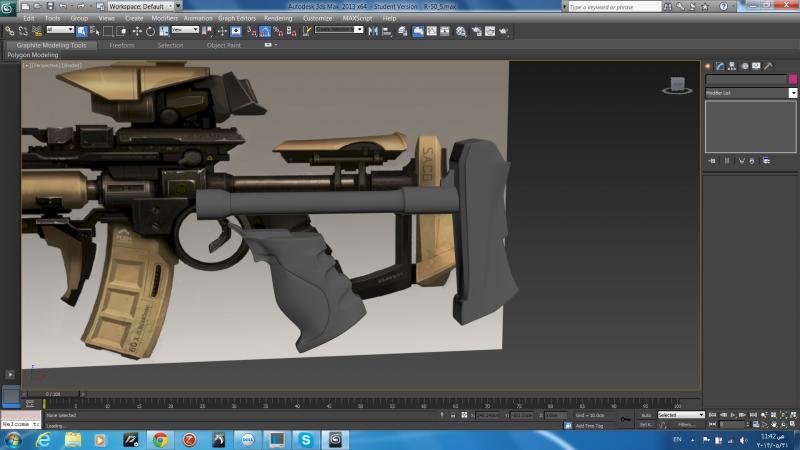Screen dimensions: 800x450
Task: Toggle the Auto Key button
Action: (646, 415)
